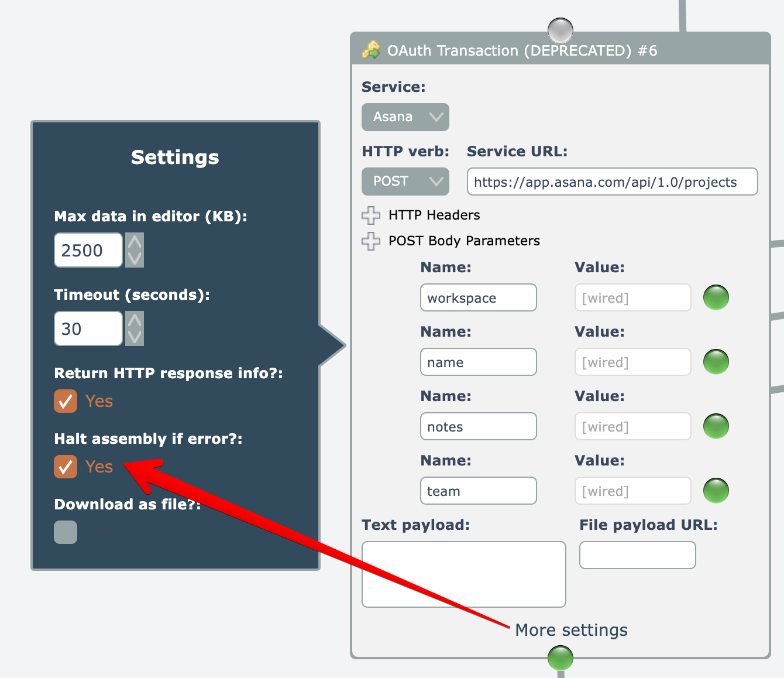The image size is (784, 678).
Task: Click green wire connector for team value
Action: 716,491
